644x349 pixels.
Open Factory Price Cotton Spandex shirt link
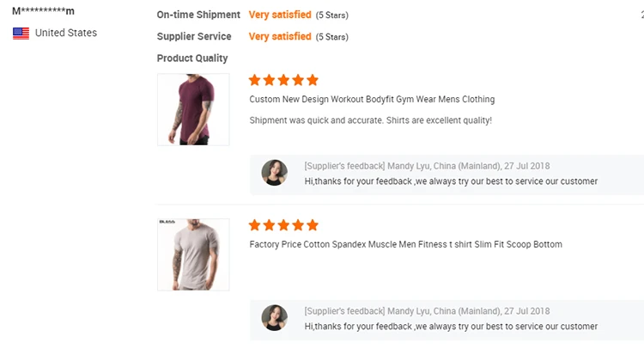coord(405,244)
